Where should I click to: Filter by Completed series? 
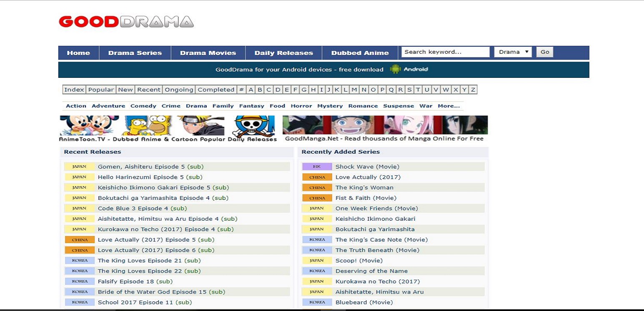point(216,90)
